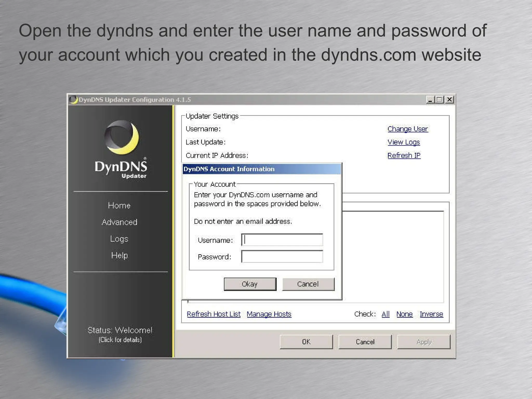
Task: Open the Home section in sidebar
Action: click(119, 205)
